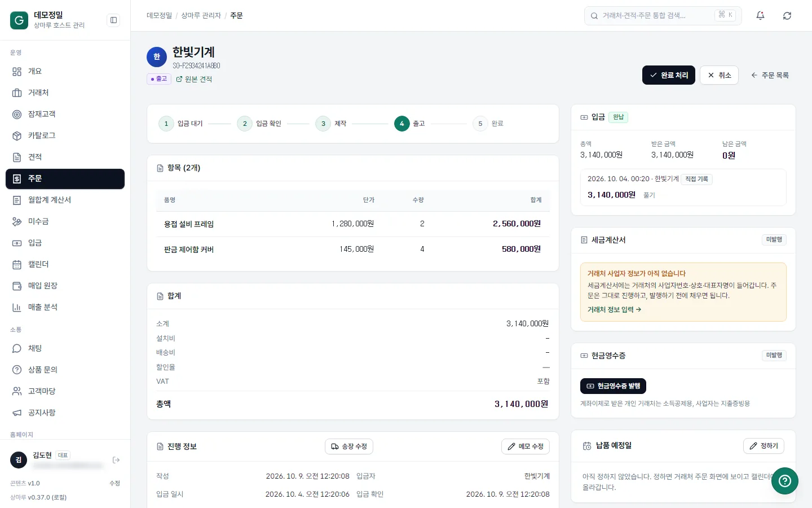Open notifications bell
The height and width of the screenshot is (508, 812).
[760, 16]
